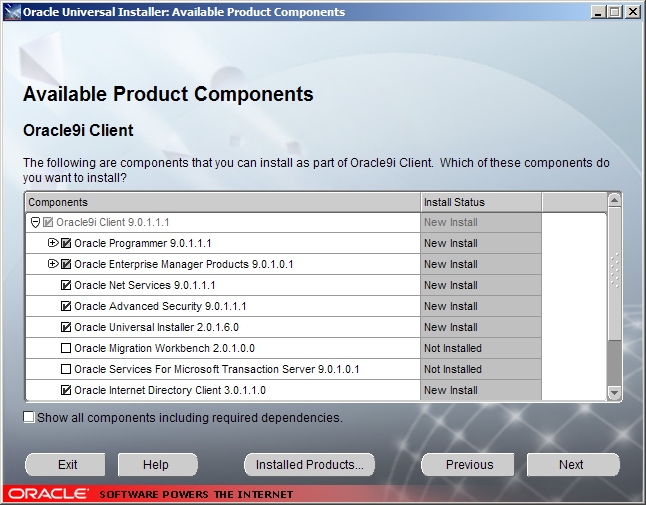Screen dimensions: 646x505
Task: Select the Oracle Net Services 9.0.1.1.1 label
Action: point(145,285)
